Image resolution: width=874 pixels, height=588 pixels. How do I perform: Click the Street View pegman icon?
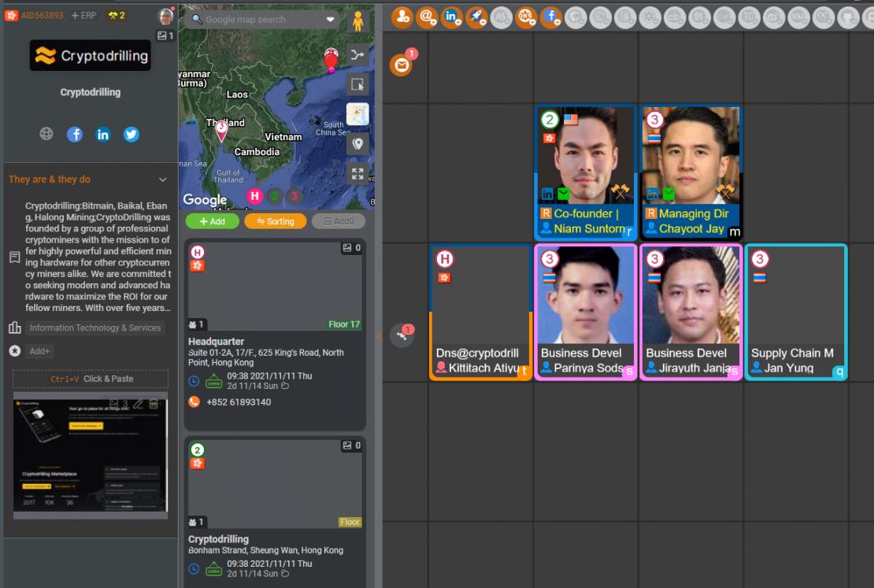point(358,20)
